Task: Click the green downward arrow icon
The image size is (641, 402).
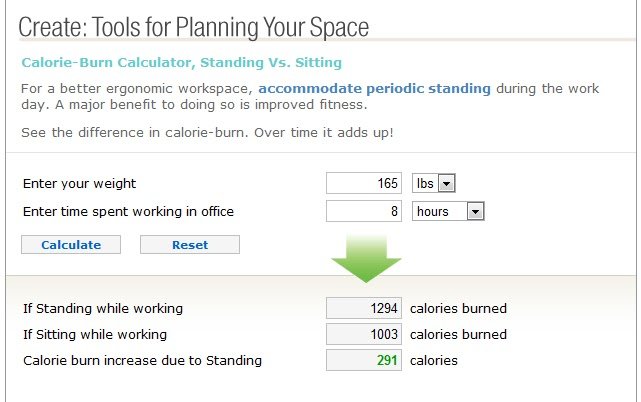Action: (x=366, y=260)
